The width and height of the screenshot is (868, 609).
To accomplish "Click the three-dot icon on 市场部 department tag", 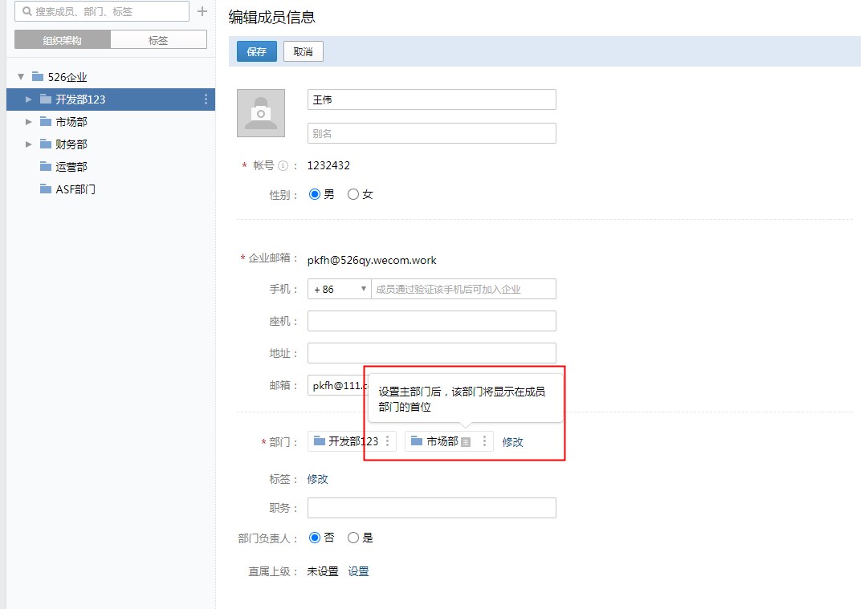I will (x=484, y=441).
